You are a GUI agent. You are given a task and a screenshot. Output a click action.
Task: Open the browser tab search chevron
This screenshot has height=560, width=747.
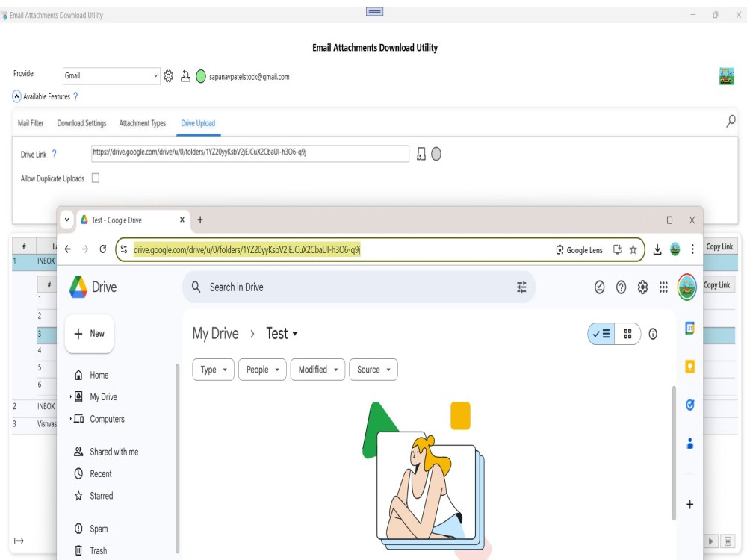[x=67, y=220]
